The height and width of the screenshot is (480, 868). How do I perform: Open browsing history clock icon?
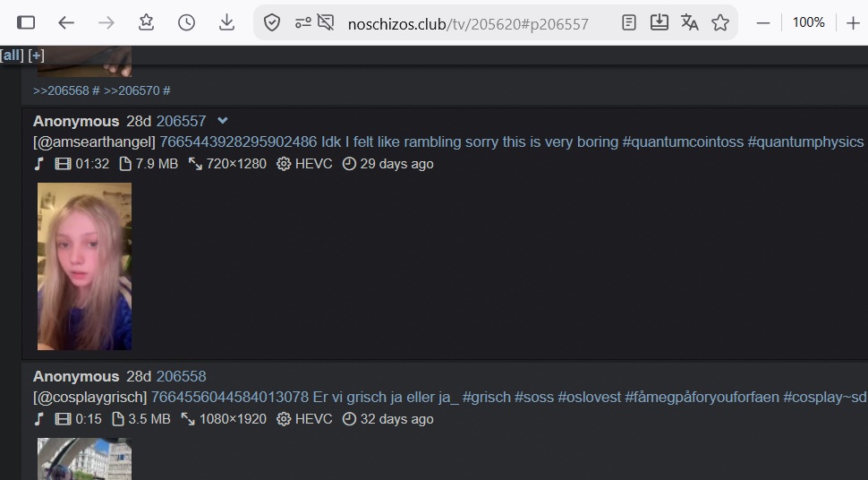[x=186, y=22]
